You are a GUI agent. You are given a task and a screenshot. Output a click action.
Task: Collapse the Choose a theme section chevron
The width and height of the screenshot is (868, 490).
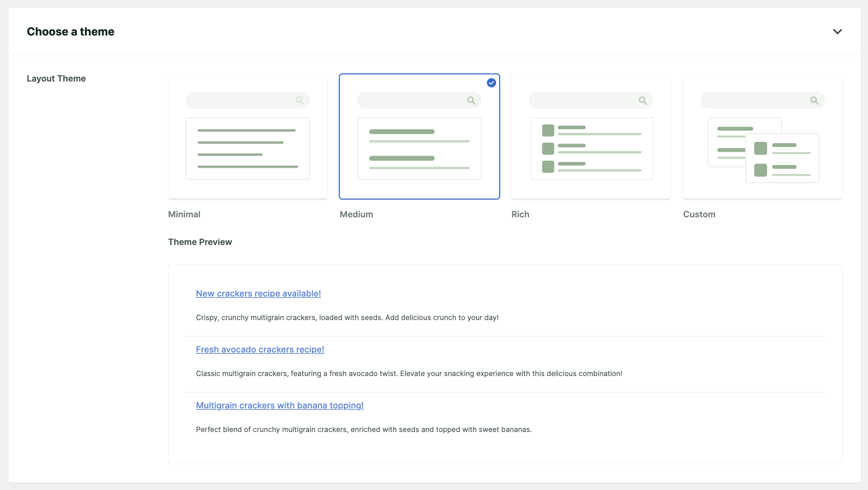[x=837, y=31]
